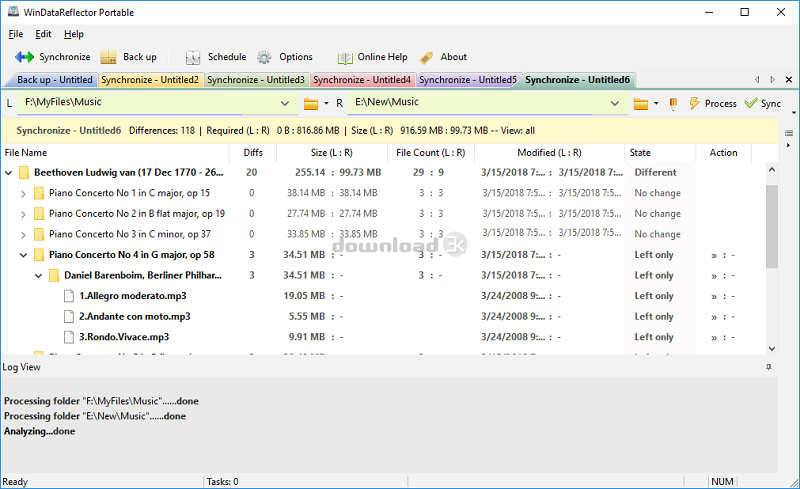The image size is (800, 489).
Task: Switch to the Back up - Untitled tab
Action: (x=54, y=80)
